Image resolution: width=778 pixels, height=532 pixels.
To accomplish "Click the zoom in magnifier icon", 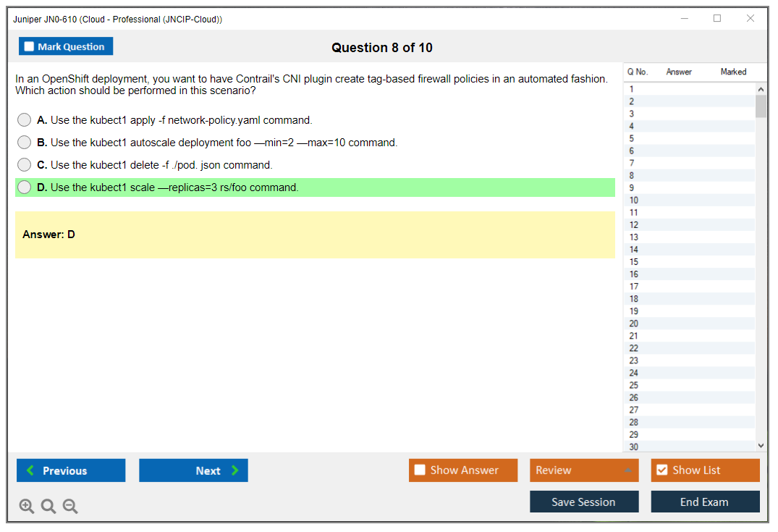I will [x=27, y=507].
